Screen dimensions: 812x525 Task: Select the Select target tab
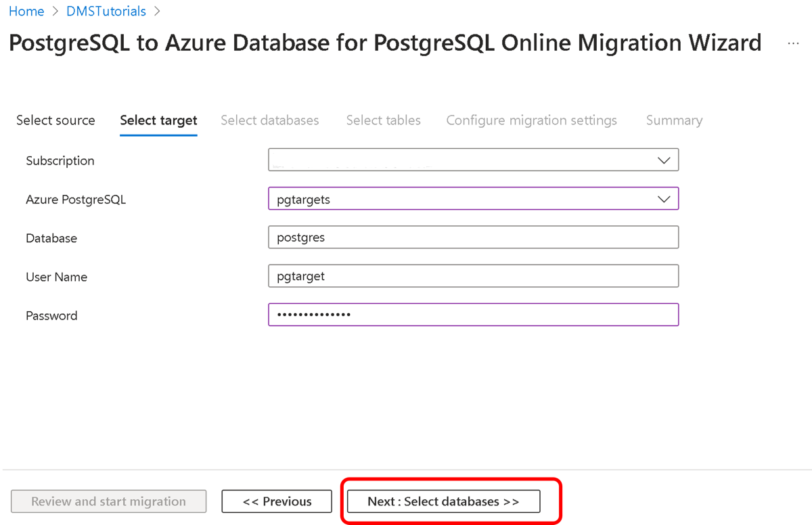[158, 120]
